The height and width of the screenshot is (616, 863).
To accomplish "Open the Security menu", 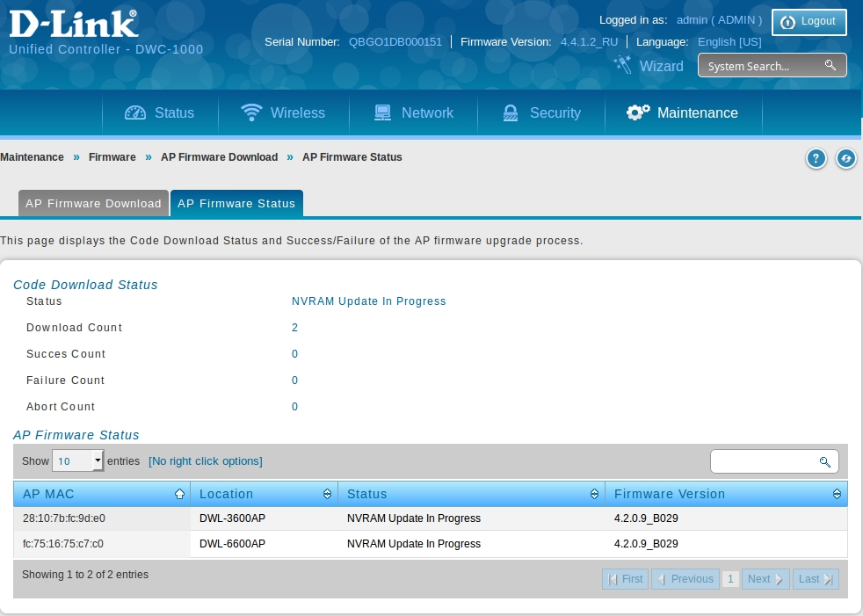I will [541, 113].
